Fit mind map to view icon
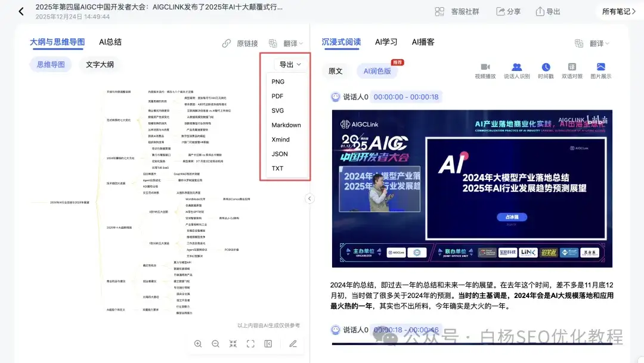This screenshot has height=363, width=644. [x=233, y=344]
